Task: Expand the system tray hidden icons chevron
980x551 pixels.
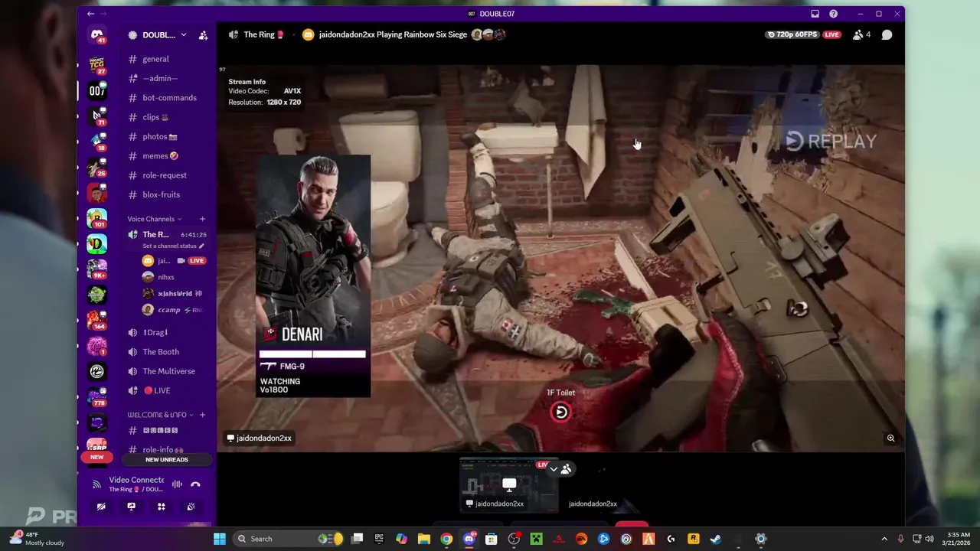Action: tap(884, 539)
